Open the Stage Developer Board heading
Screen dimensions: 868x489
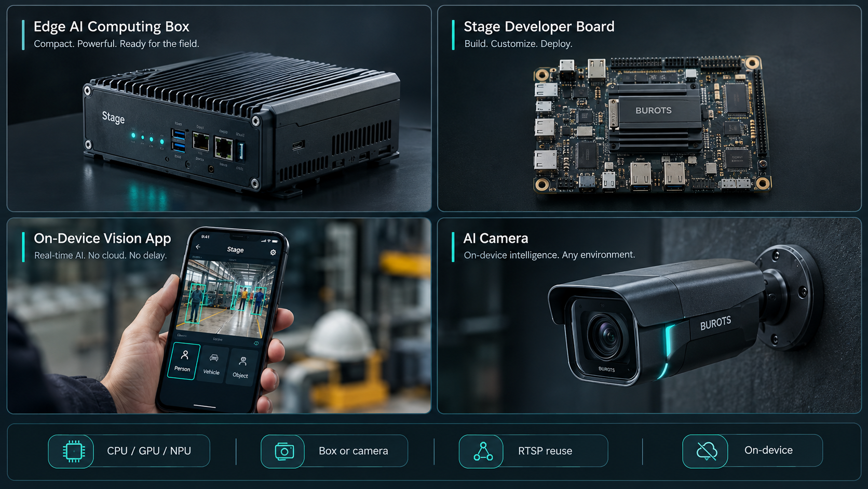[539, 27]
